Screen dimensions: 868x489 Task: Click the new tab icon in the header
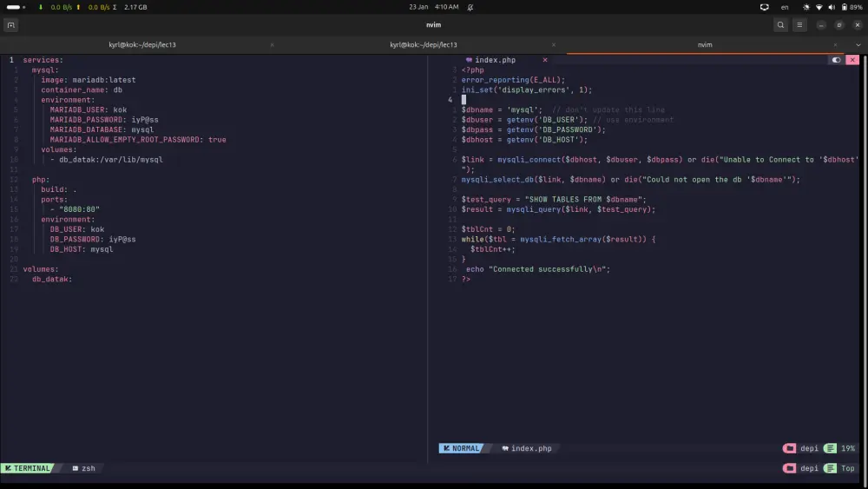tap(10, 25)
